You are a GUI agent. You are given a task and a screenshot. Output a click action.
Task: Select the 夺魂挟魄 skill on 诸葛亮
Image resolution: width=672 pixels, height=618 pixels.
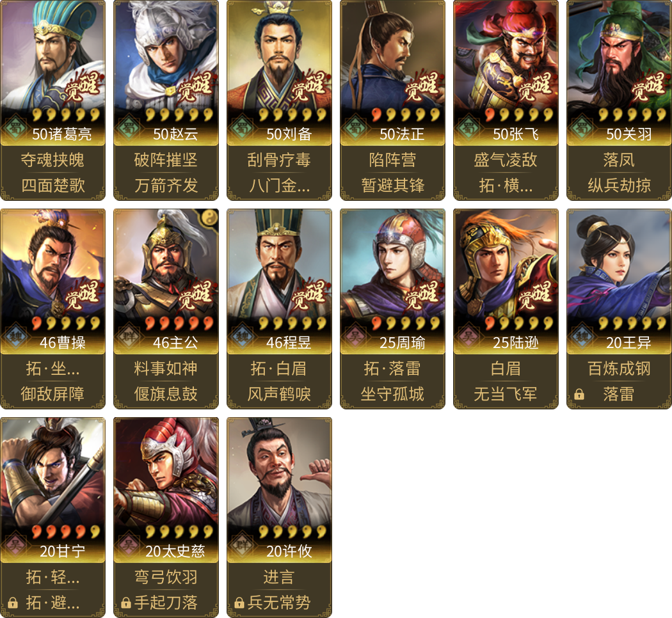(x=52, y=160)
